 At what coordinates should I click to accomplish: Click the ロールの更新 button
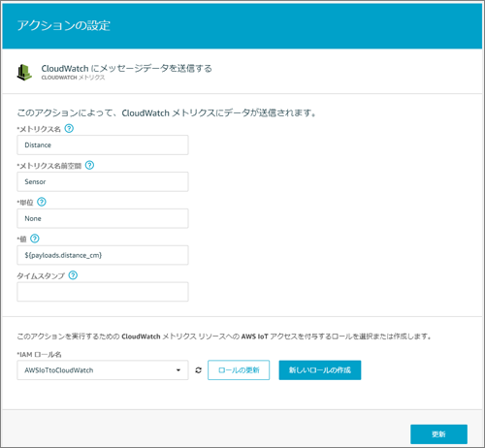tap(239, 370)
